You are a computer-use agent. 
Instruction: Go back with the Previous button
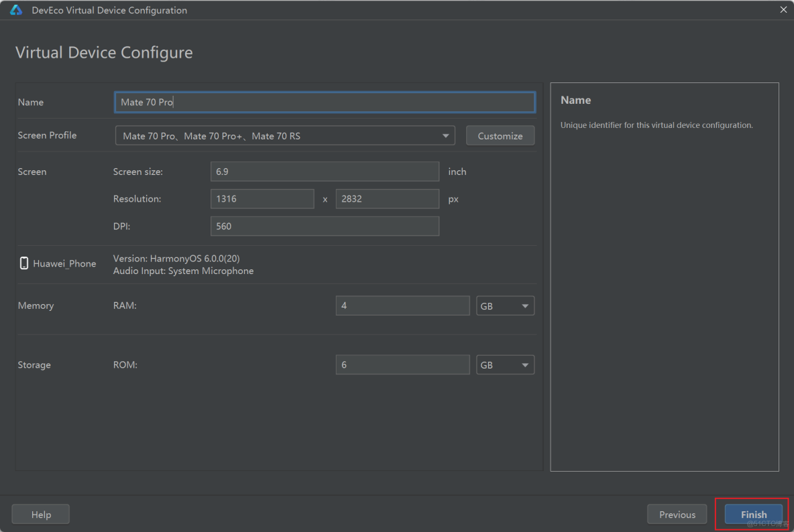coord(677,515)
